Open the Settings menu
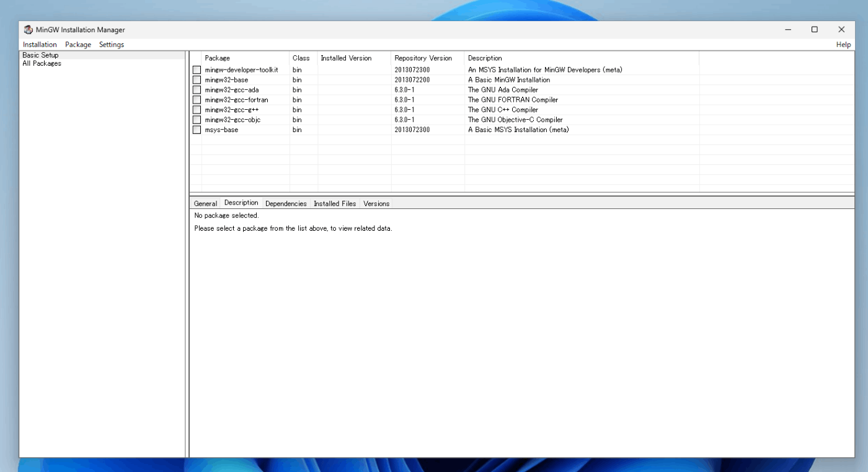 [112, 45]
